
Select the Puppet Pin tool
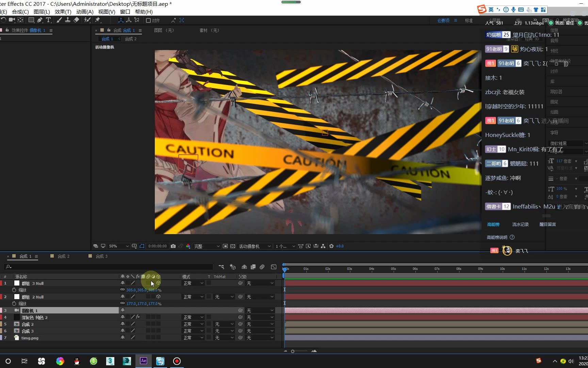click(98, 20)
